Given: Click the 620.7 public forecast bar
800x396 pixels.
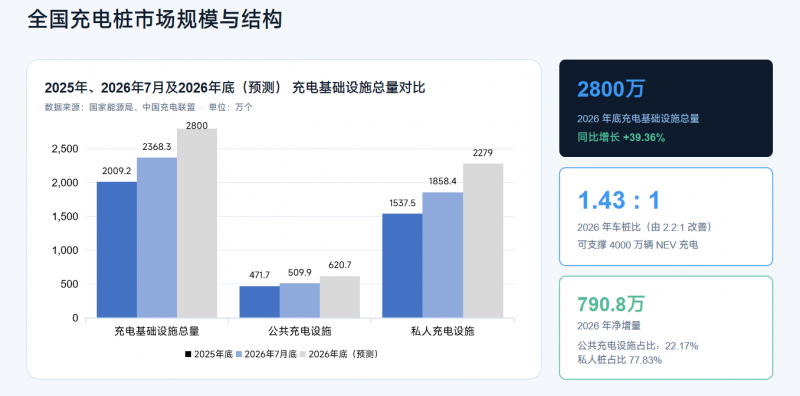Looking at the screenshot, I should (x=340, y=297).
